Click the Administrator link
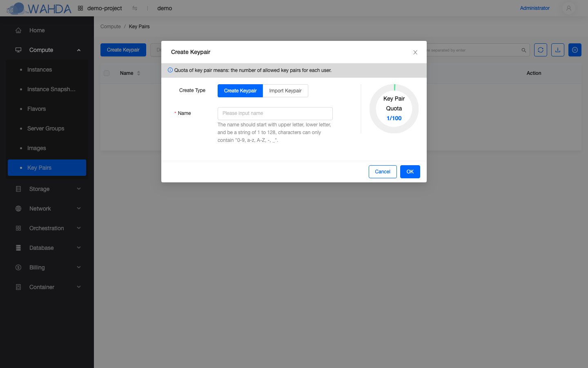588x368 pixels. coord(535,8)
